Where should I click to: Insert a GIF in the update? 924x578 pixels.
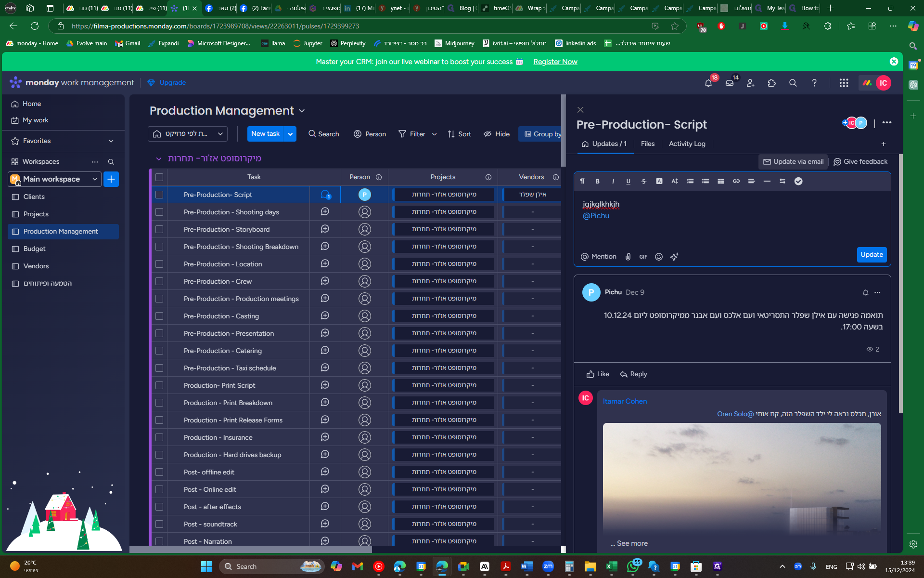(x=643, y=257)
